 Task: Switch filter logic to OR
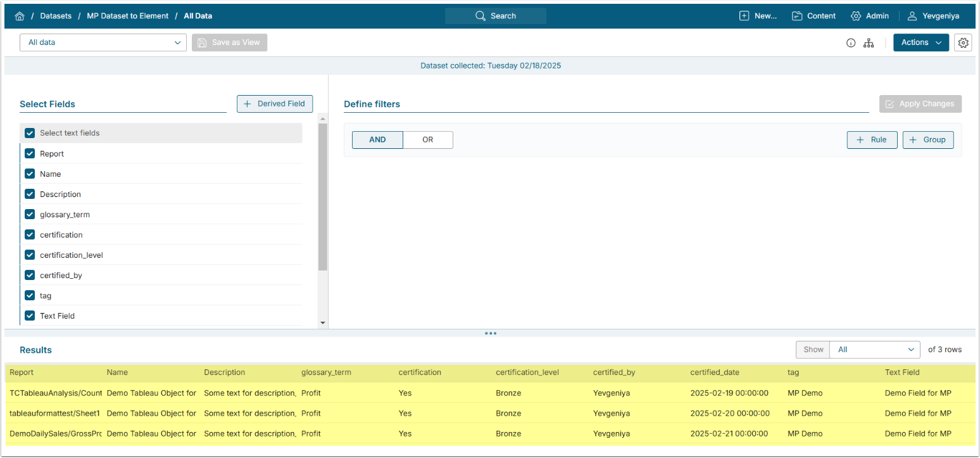(428, 140)
